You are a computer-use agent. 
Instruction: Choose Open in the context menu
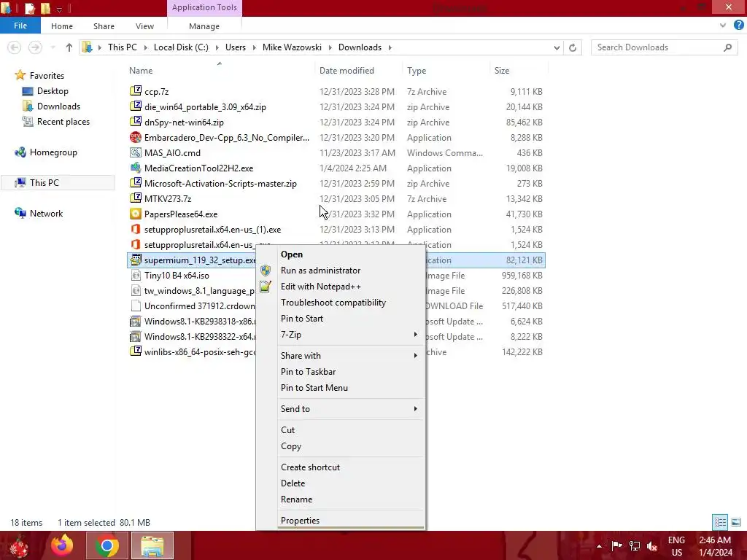pos(292,254)
